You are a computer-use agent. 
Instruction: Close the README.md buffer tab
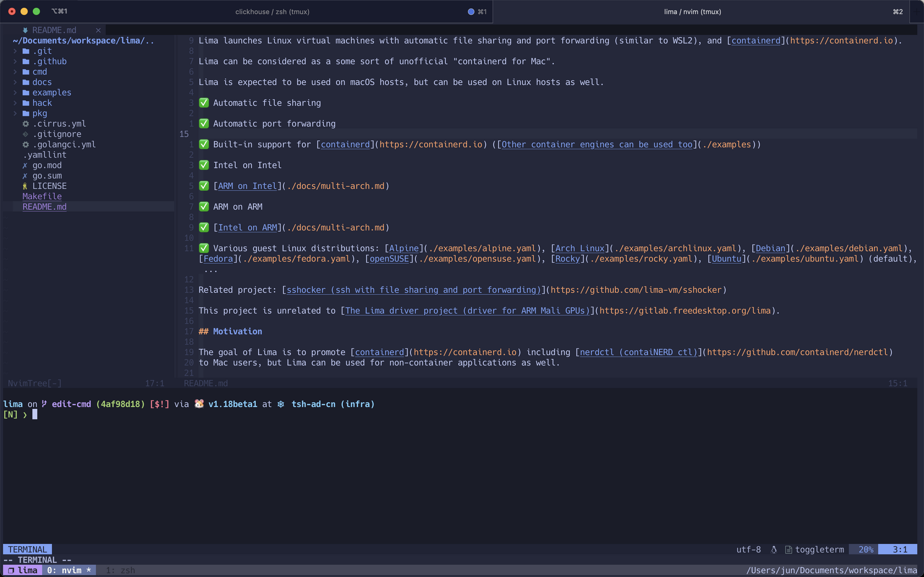point(98,30)
